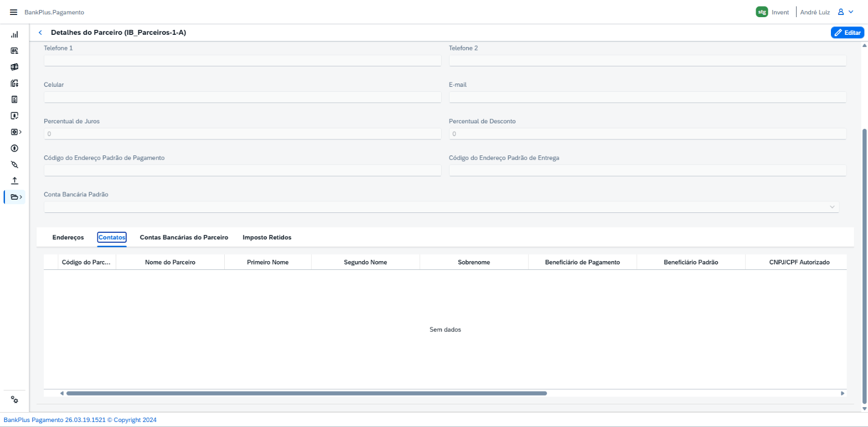Click the page vertical scrollbar thumb
Screen dimensions: 868x427
tap(864, 267)
